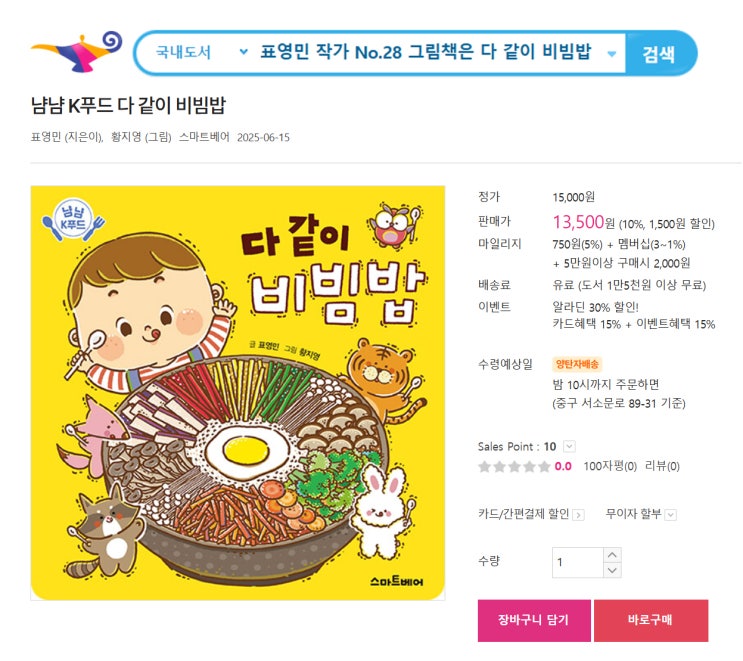The width and height of the screenshot is (743, 661).
Task: Click 장바구니 담기 add to cart
Action: point(534,620)
